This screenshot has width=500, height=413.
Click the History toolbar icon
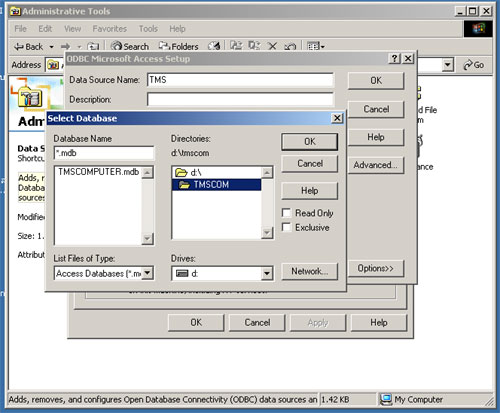point(214,46)
